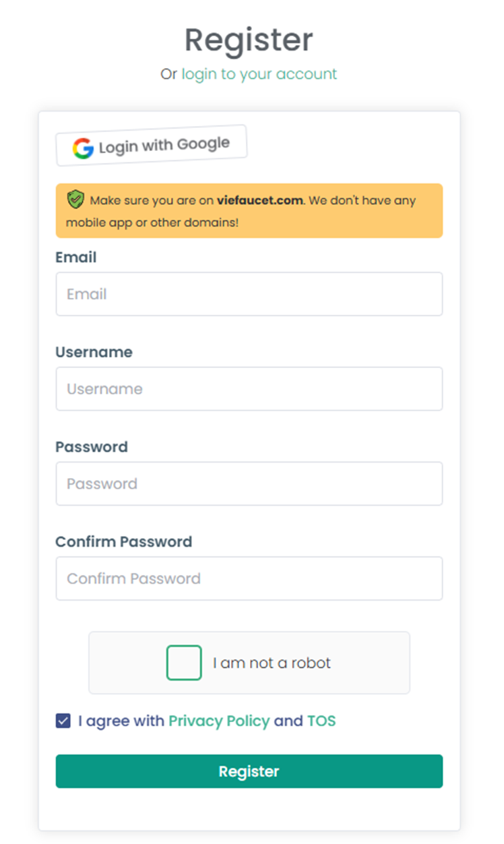
Task: Click the Username field label
Action: [94, 352]
